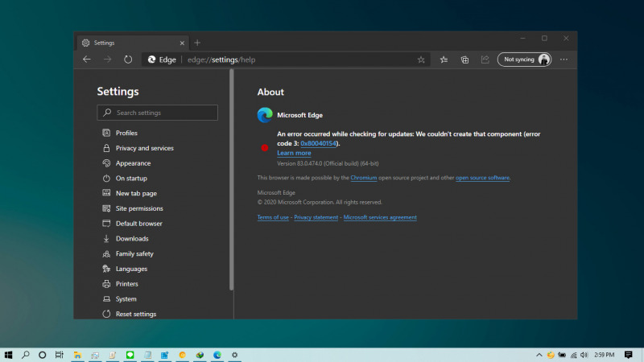Viewport: 644px width, 362px height.
Task: Open network icon in system tray
Action: tap(573, 355)
